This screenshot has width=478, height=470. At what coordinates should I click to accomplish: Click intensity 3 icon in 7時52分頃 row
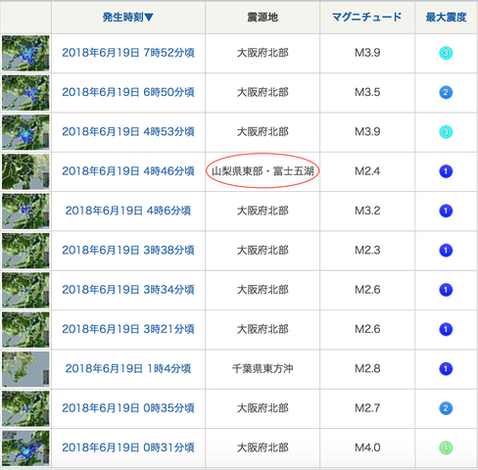tap(446, 53)
